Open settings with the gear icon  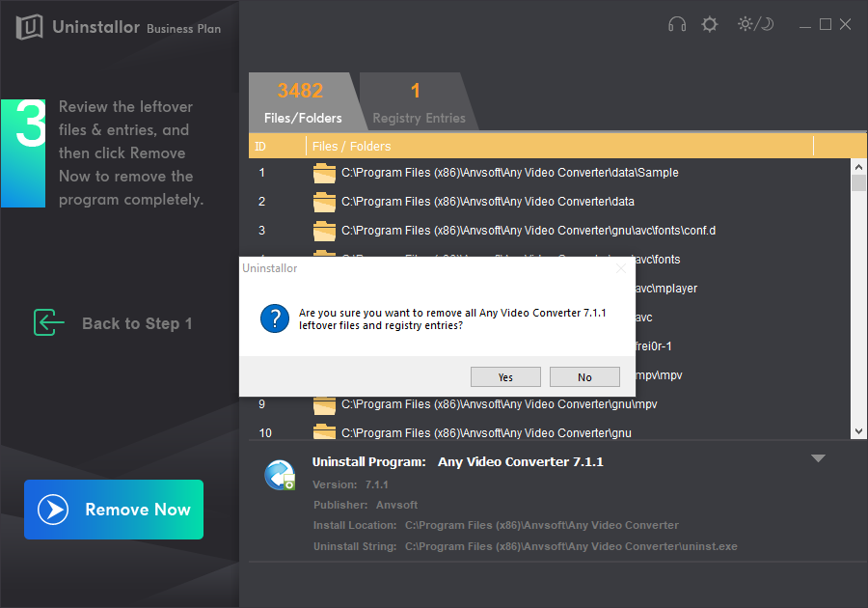pos(710,24)
